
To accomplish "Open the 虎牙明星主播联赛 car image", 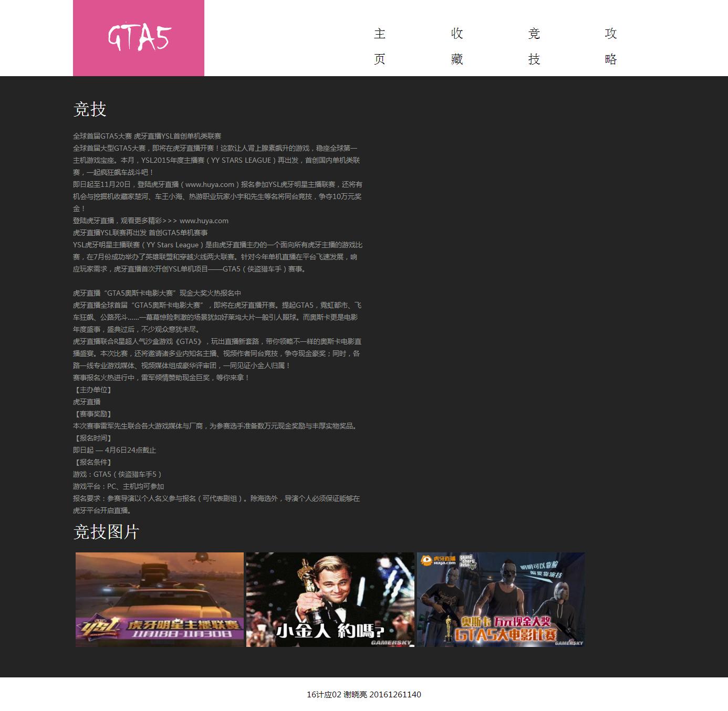I will coord(160,599).
